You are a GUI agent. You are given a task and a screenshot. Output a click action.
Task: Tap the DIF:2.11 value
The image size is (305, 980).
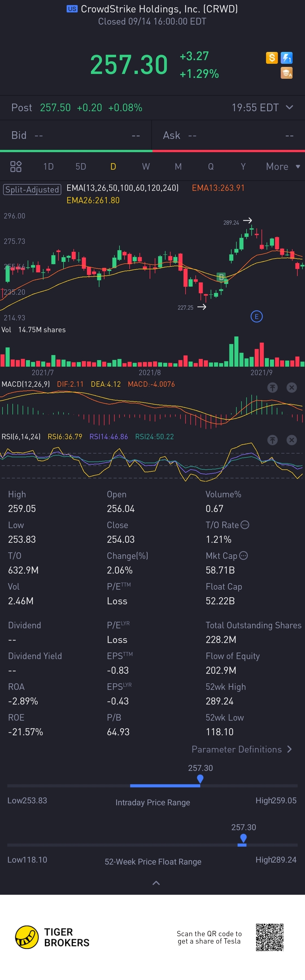point(70,384)
